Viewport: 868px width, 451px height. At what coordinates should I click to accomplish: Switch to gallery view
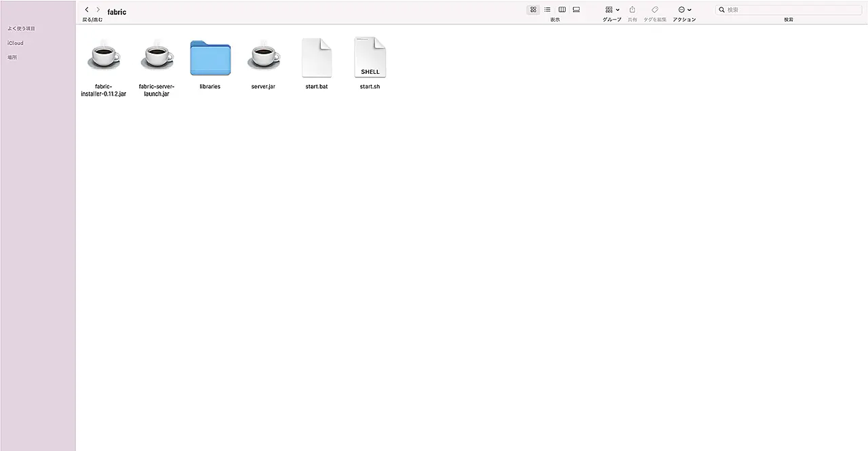click(x=576, y=9)
